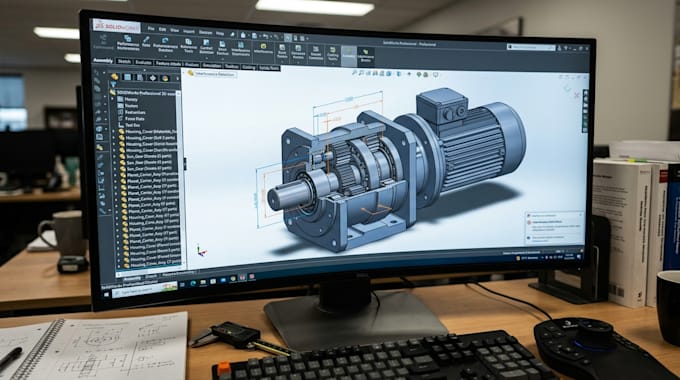The height and width of the screenshot is (380, 680).
Task: Open dropdown arrow beside the Undo icon
Action: 270,36
